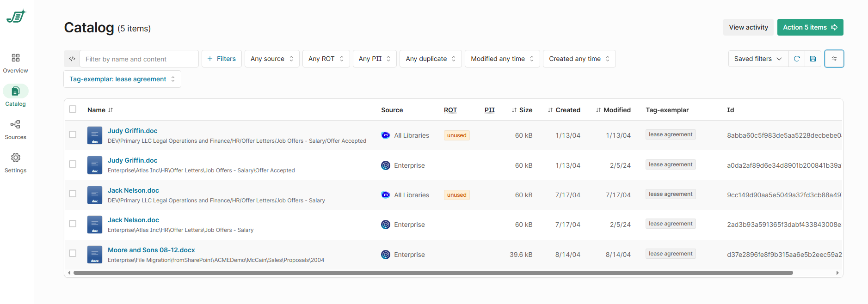Focus the Filter by name and content field

(x=139, y=59)
